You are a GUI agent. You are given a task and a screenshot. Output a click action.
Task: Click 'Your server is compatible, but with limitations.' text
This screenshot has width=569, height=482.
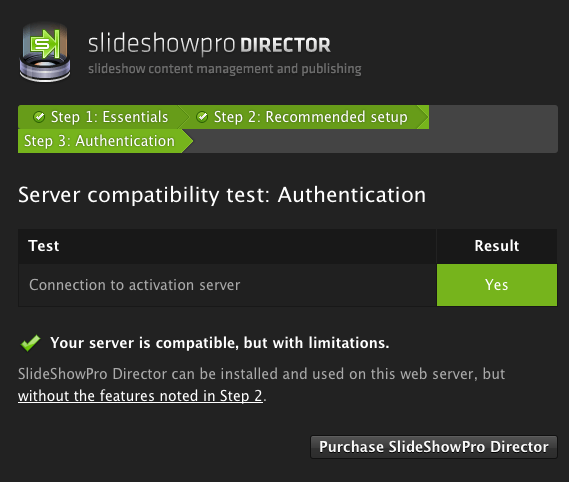coord(220,343)
